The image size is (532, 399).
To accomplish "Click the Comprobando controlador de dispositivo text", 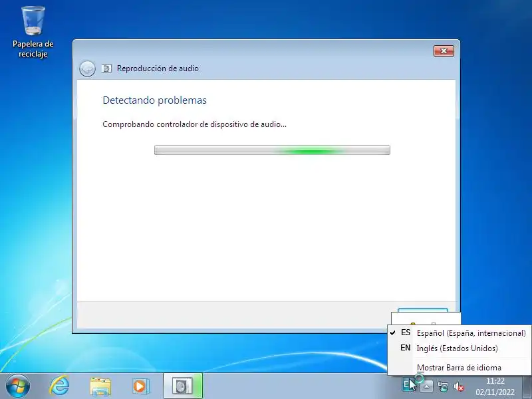I will (x=194, y=124).
